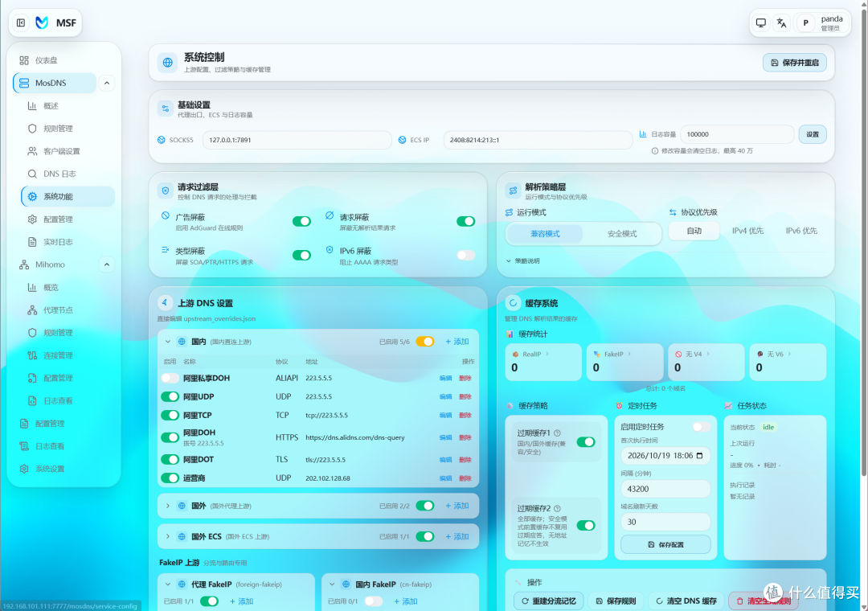Enable the IPv6 屏蔽 switch

point(466,256)
